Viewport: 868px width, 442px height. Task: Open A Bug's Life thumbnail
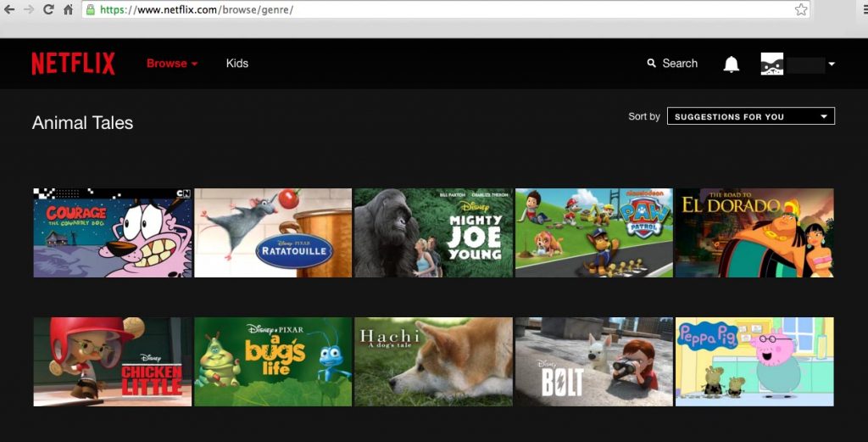click(273, 361)
